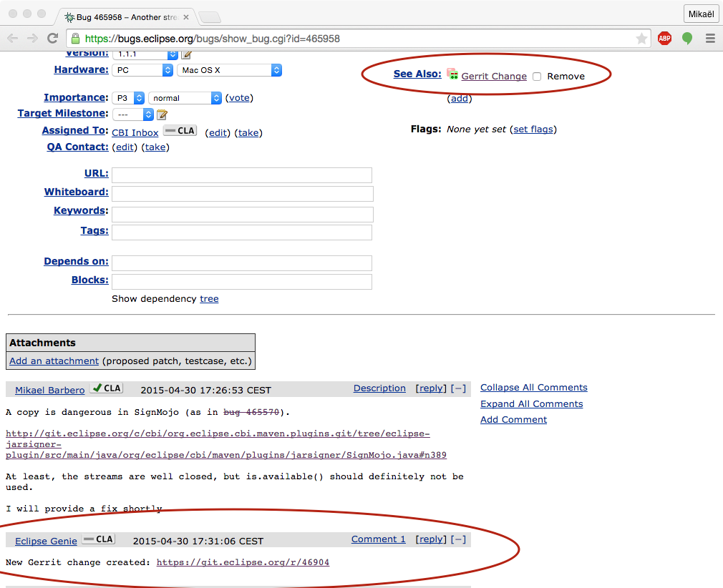Collapse the description comment with [-]

[458, 388]
